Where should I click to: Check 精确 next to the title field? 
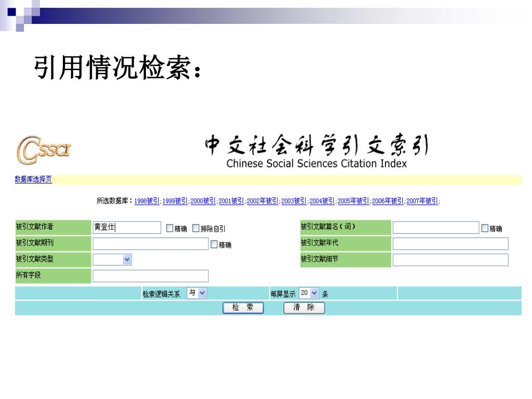click(x=485, y=229)
